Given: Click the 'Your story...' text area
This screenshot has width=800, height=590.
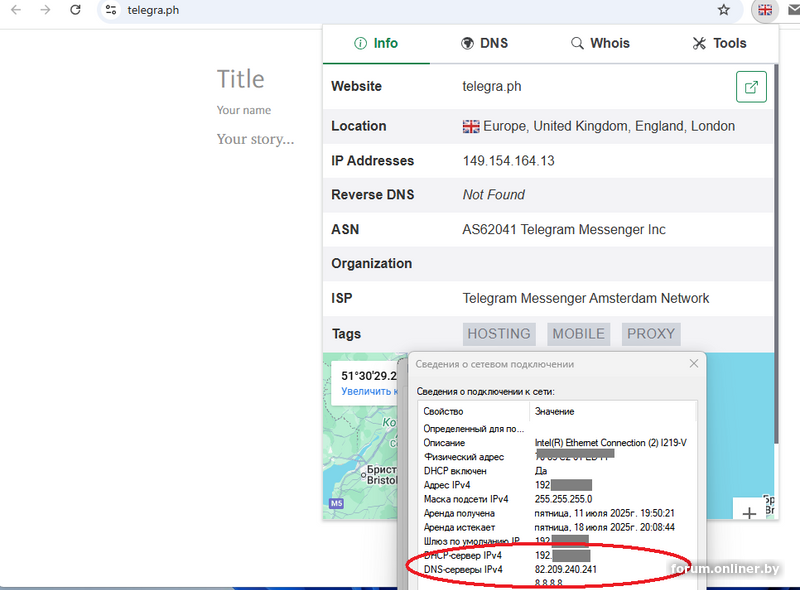Looking at the screenshot, I should 256,139.
